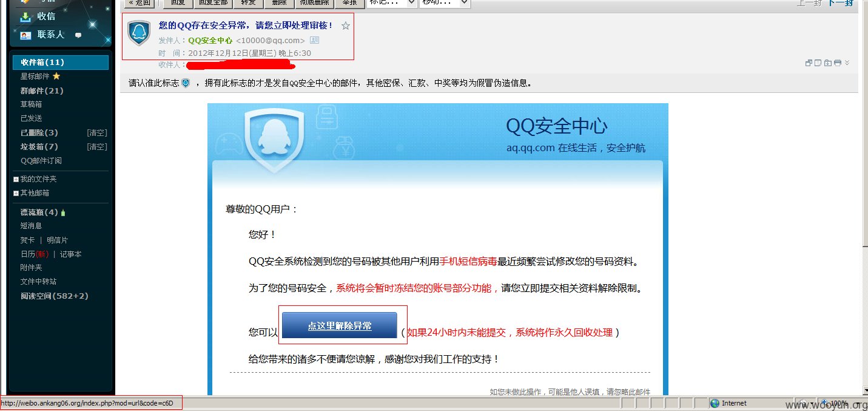Click the large QQ penguin shield logo
The image size is (868, 411).
tap(274, 141)
